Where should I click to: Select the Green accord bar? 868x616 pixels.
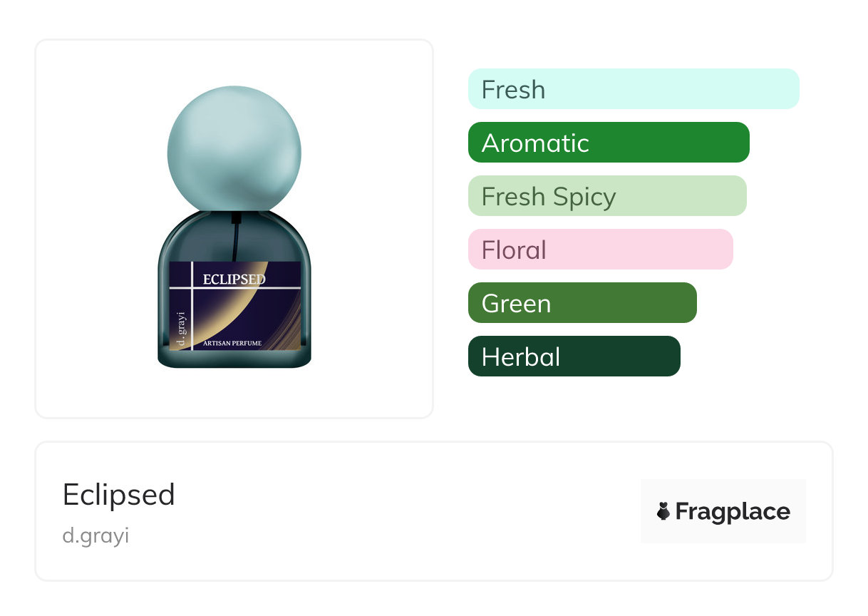point(582,303)
